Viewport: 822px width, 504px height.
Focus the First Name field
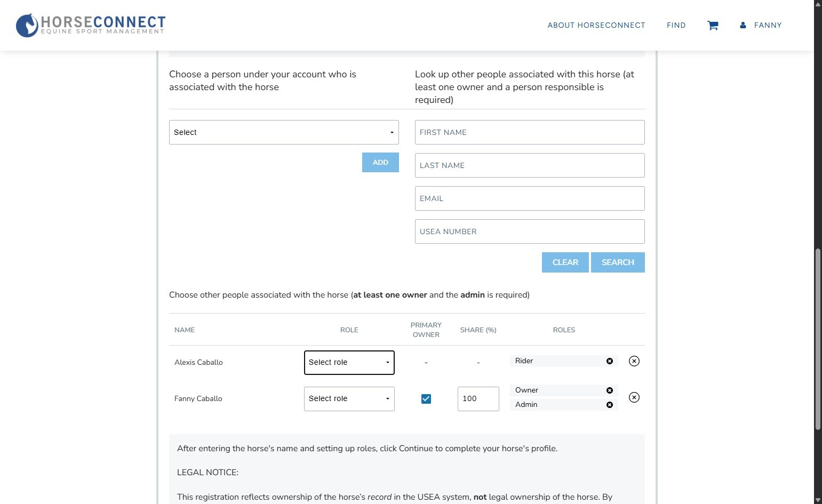[x=530, y=132]
